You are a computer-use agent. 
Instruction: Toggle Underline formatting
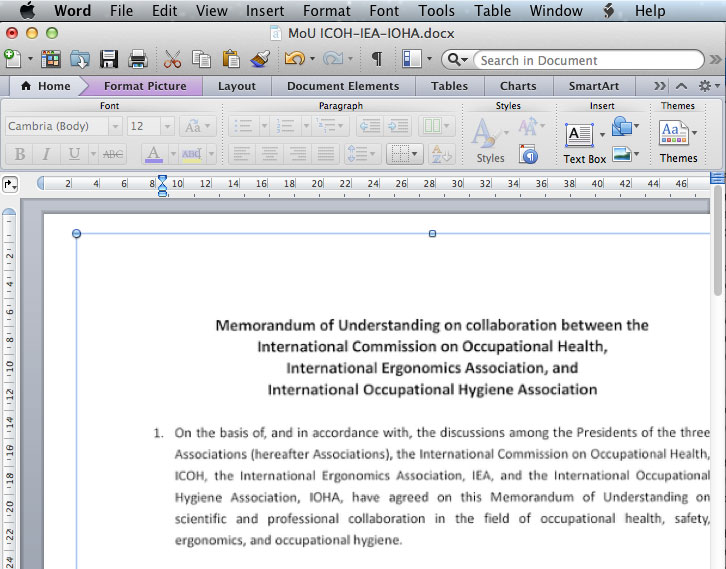coord(74,154)
